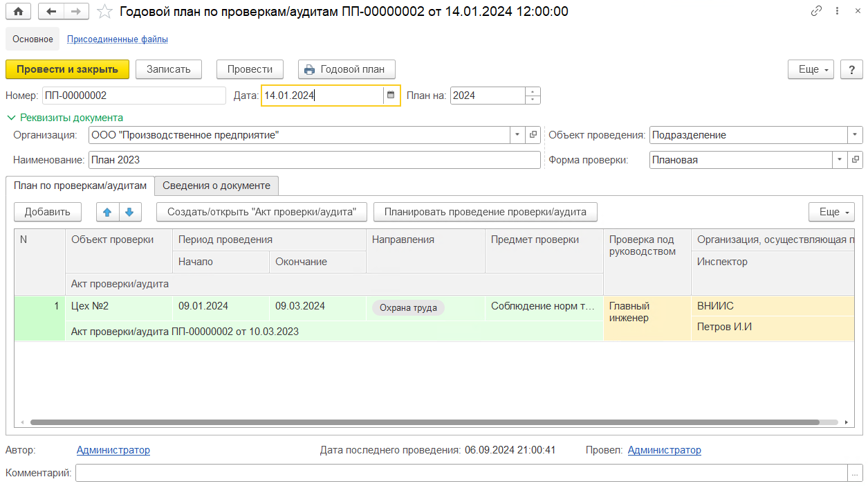Image resolution: width=868 pixels, height=486 pixels.
Task: Open calendar picker in Дата field
Action: pyautogui.click(x=391, y=96)
